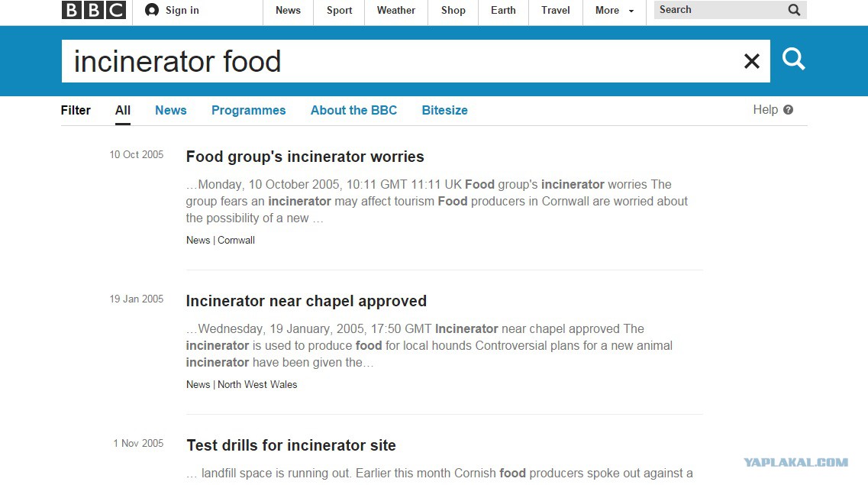Filter results by News
This screenshot has width=868, height=485.
[170, 110]
